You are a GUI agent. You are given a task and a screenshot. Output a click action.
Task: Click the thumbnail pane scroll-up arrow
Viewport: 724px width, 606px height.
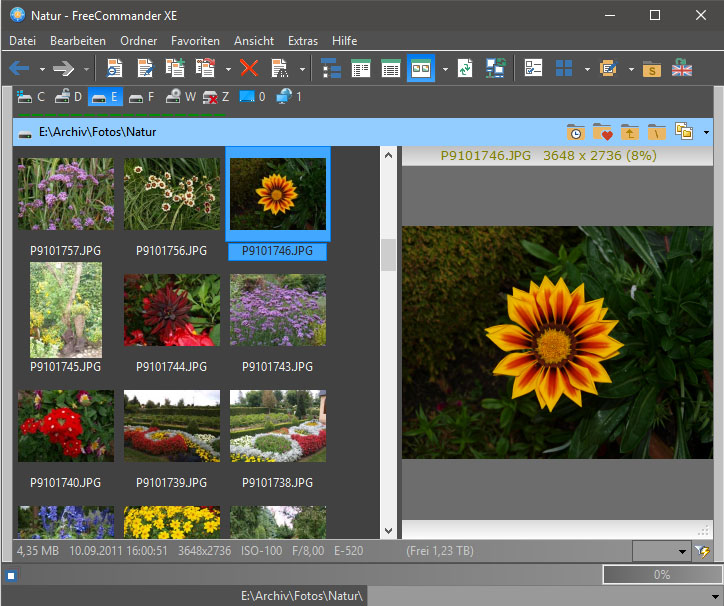pyautogui.click(x=388, y=155)
